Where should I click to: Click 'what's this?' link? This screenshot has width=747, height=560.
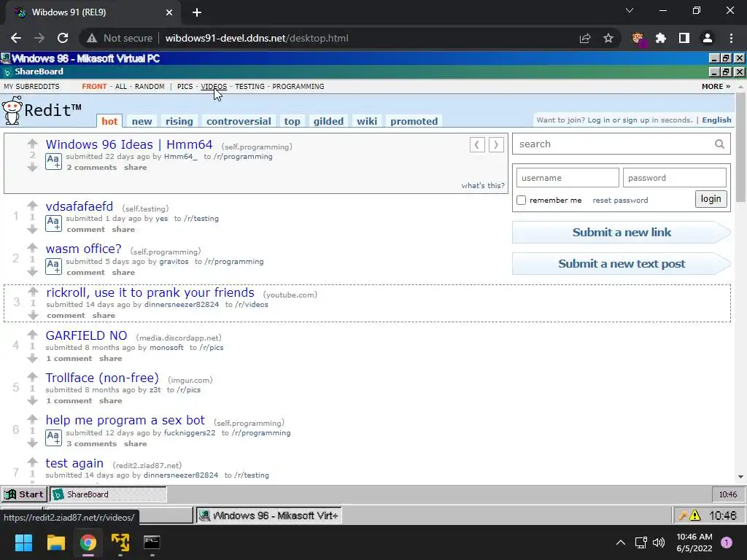[x=483, y=186]
